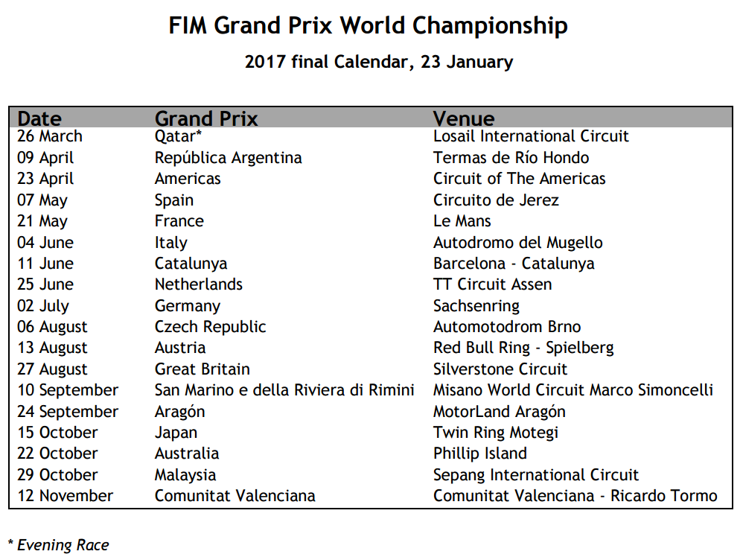Click the 09 April date cell
Viewport: 743px width, 560px height.
point(45,158)
